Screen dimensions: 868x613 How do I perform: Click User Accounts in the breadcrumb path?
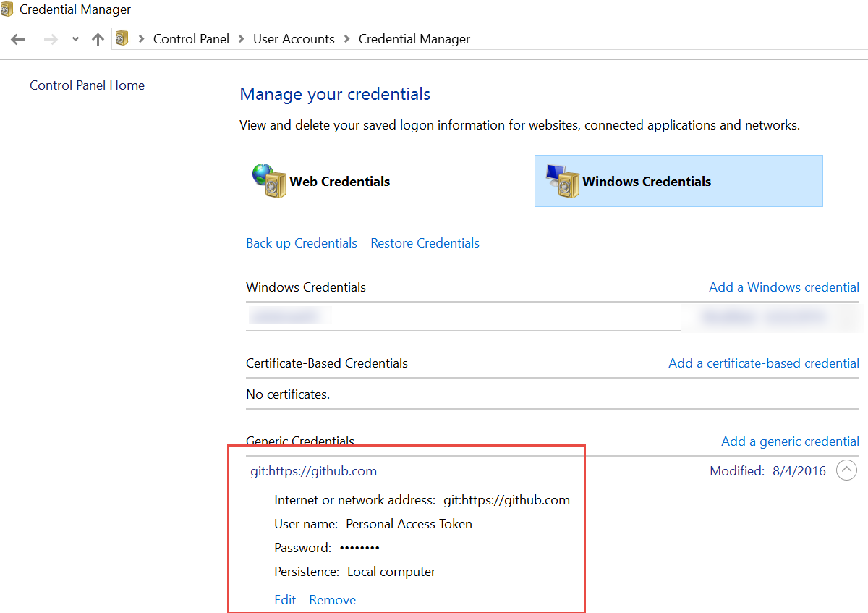[294, 39]
